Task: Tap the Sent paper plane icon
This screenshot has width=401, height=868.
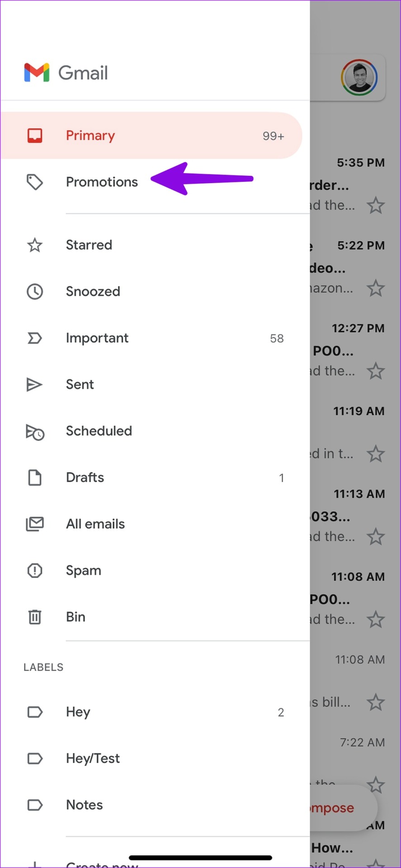Action: click(34, 385)
